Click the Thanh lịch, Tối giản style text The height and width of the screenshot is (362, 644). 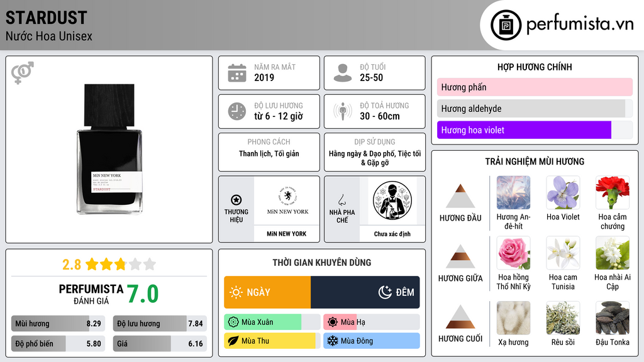tap(269, 153)
